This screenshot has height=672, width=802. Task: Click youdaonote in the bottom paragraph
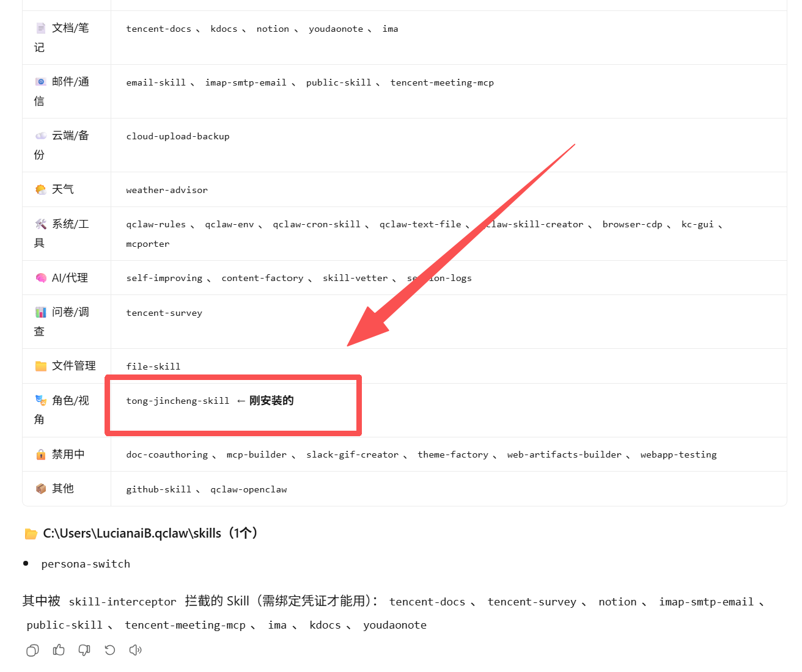tap(395, 625)
